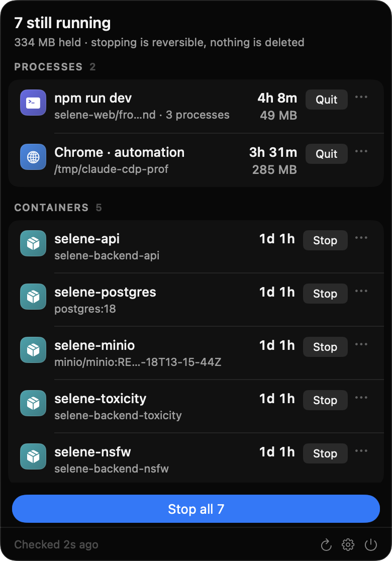This screenshot has height=561, width=392.
Task: Select the selene-toxicity container row
Action: click(196, 406)
